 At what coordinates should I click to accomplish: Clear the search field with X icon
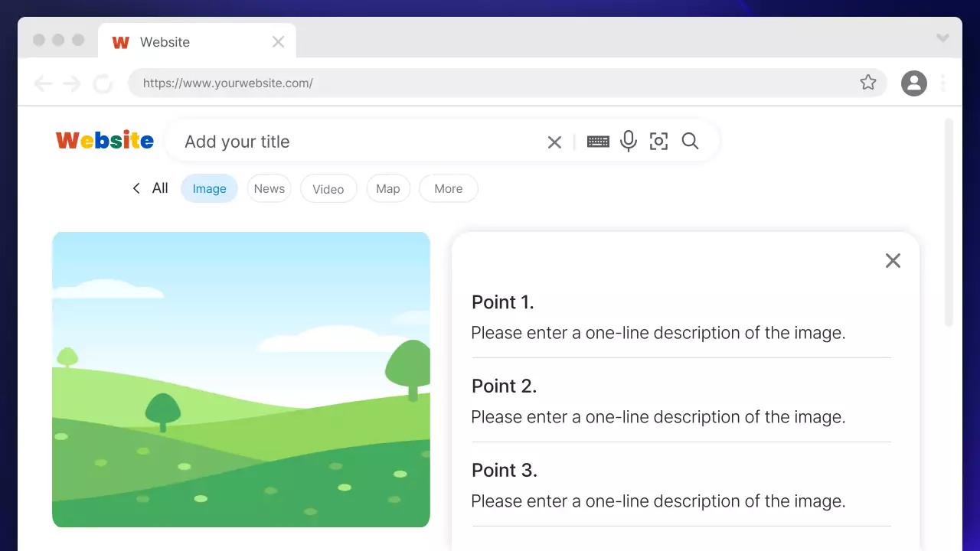tap(554, 142)
